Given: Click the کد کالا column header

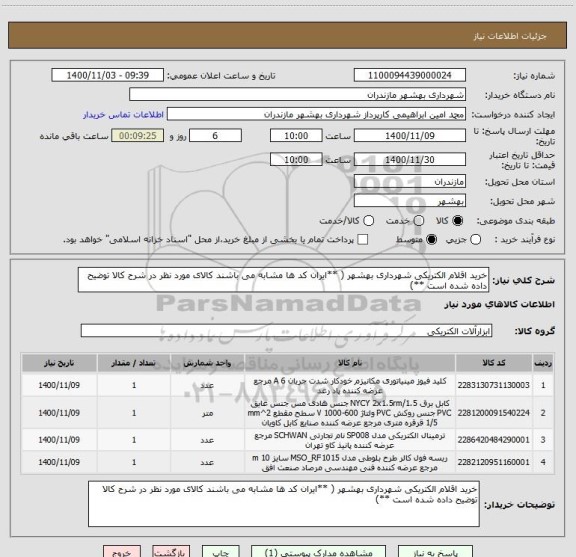Looking at the screenshot, I should (494, 363).
